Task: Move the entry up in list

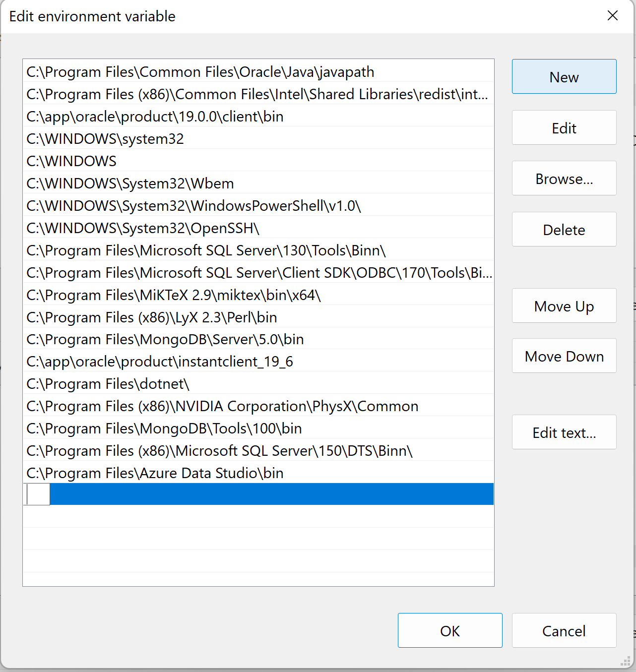Action: coord(564,306)
